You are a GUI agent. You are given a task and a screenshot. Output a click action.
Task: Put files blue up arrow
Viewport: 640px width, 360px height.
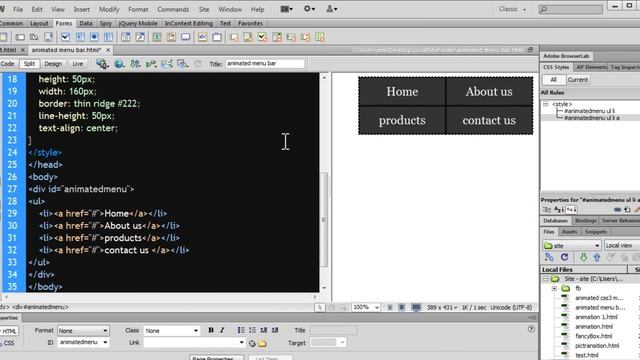pyautogui.click(x=597, y=257)
